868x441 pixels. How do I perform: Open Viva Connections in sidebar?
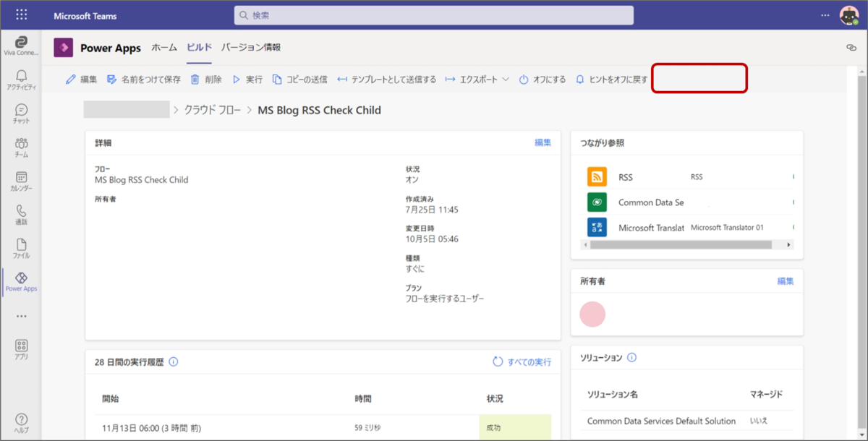click(21, 46)
